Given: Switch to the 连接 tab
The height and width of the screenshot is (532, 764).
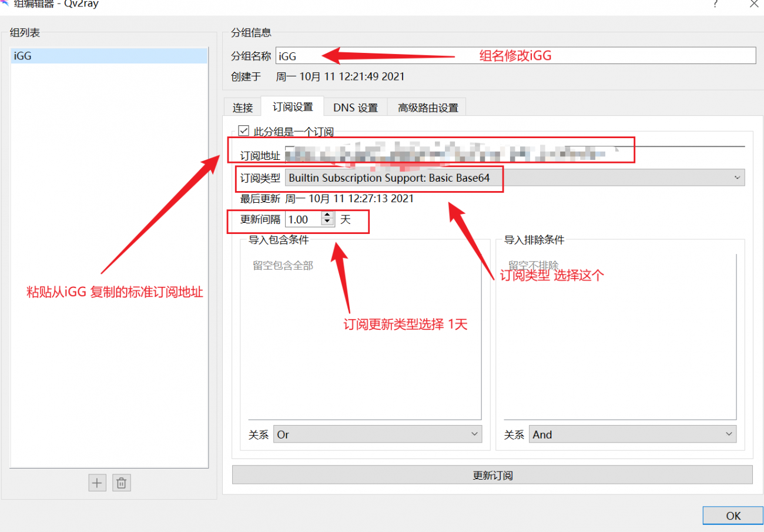Looking at the screenshot, I should (243, 107).
